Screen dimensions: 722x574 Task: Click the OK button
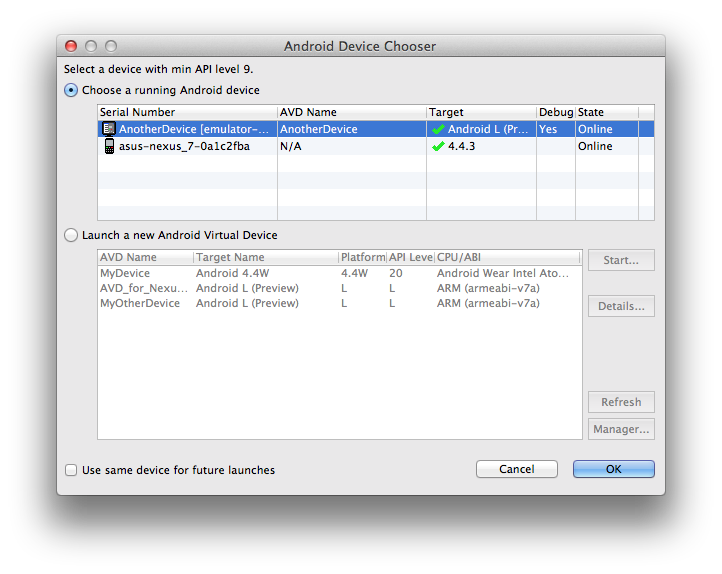tap(613, 469)
